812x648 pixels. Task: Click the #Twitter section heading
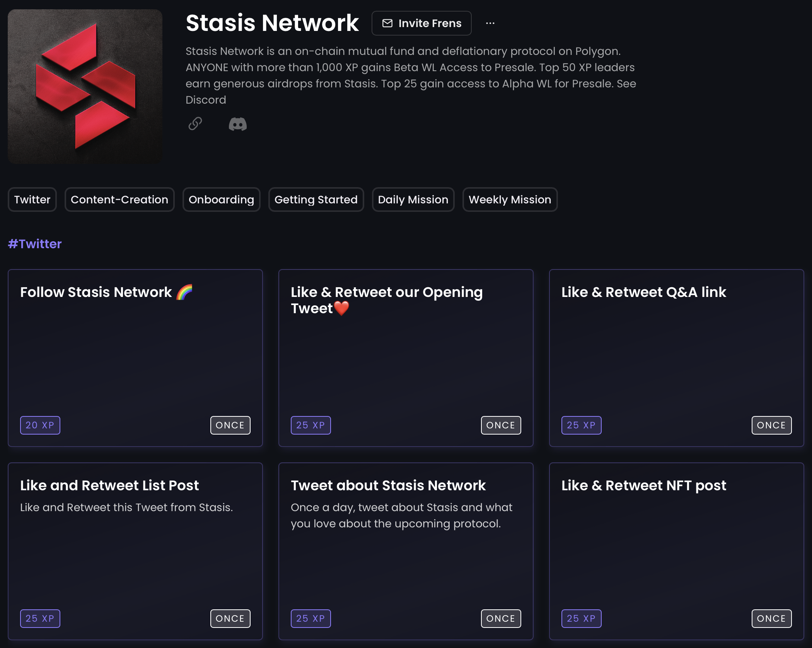(x=35, y=244)
